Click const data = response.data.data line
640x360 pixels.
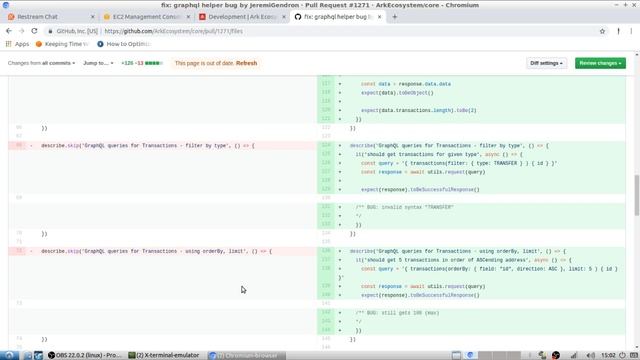click(471, 84)
